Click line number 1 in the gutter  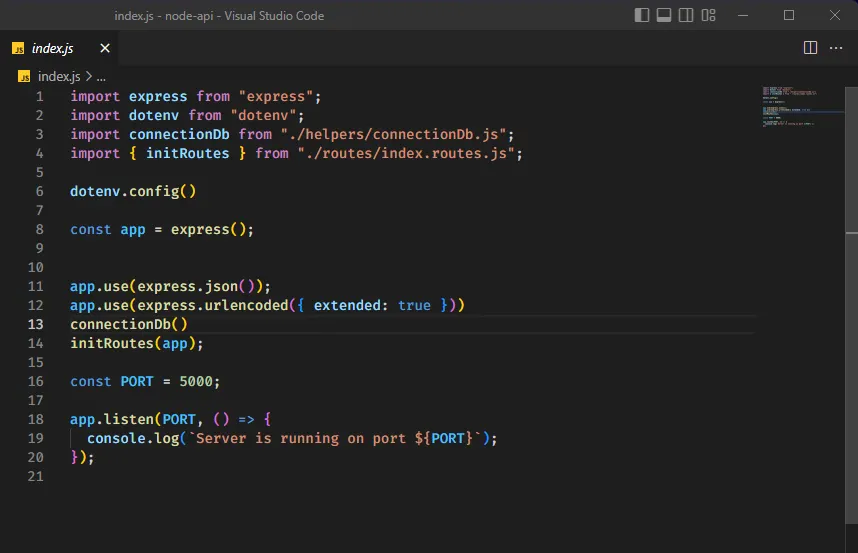[x=39, y=97]
